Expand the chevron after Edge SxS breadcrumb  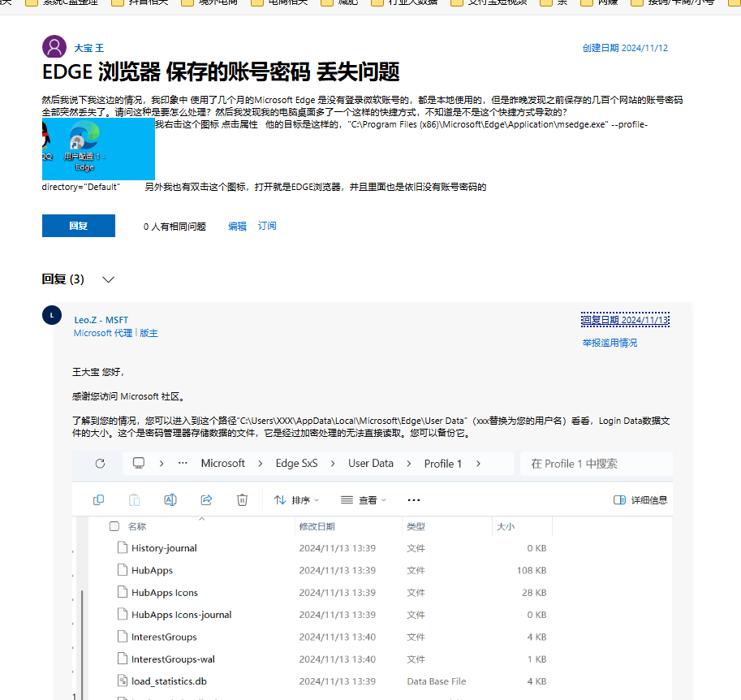pyautogui.click(x=333, y=464)
